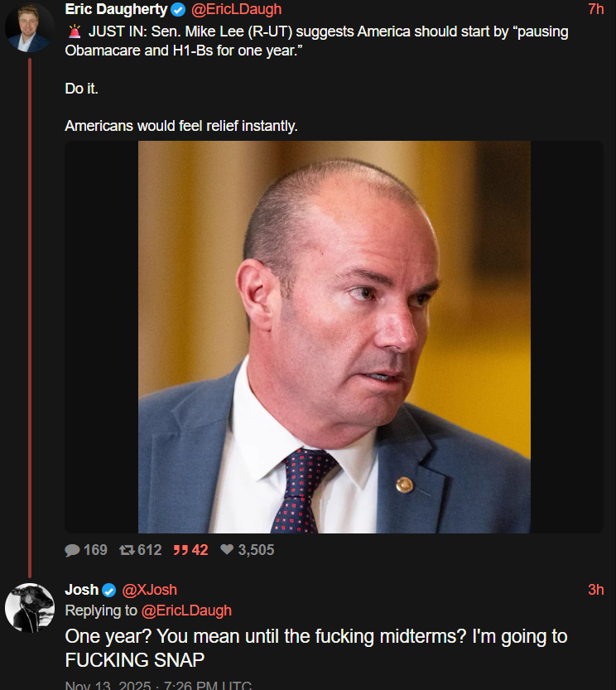Click the red thread connector line
Screen dimensions: 616x690
click(x=30, y=318)
